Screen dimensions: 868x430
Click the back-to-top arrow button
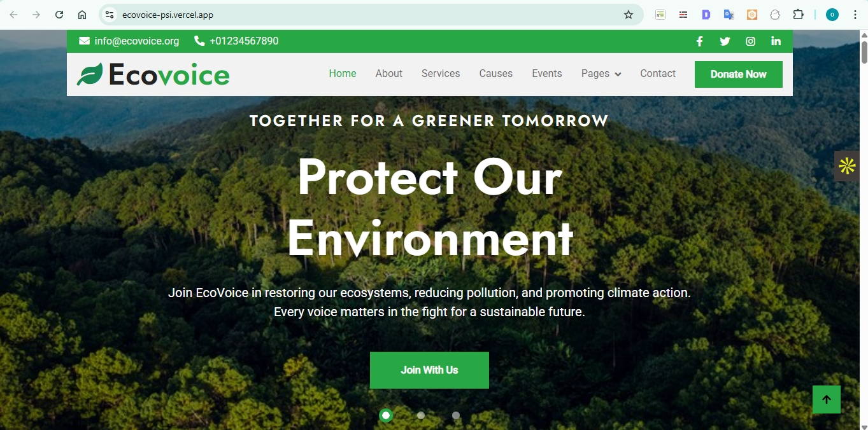[827, 399]
